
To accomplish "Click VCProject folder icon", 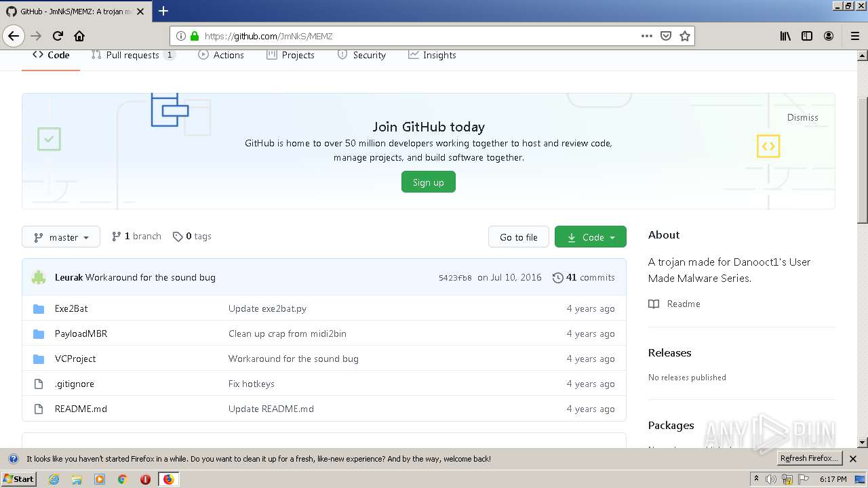I will [39, 359].
